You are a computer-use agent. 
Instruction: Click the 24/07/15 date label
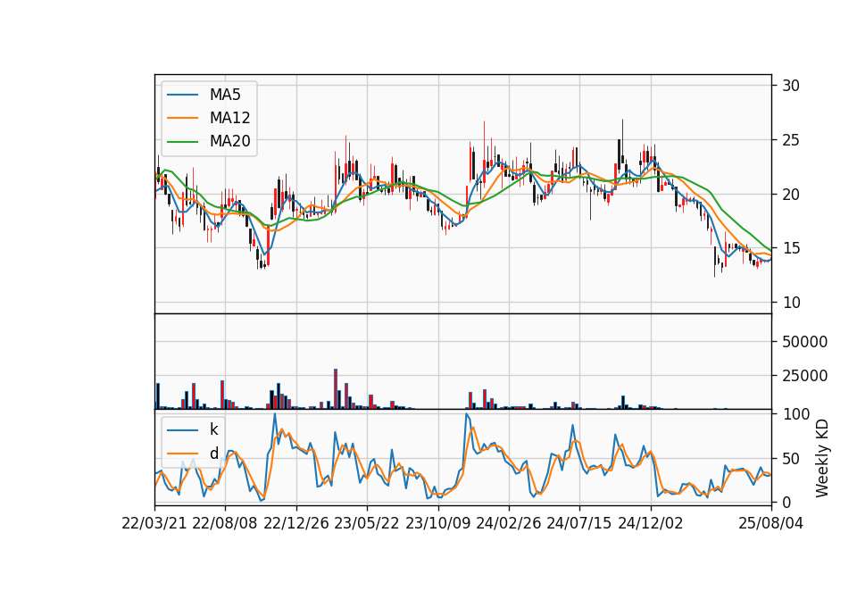click(578, 523)
